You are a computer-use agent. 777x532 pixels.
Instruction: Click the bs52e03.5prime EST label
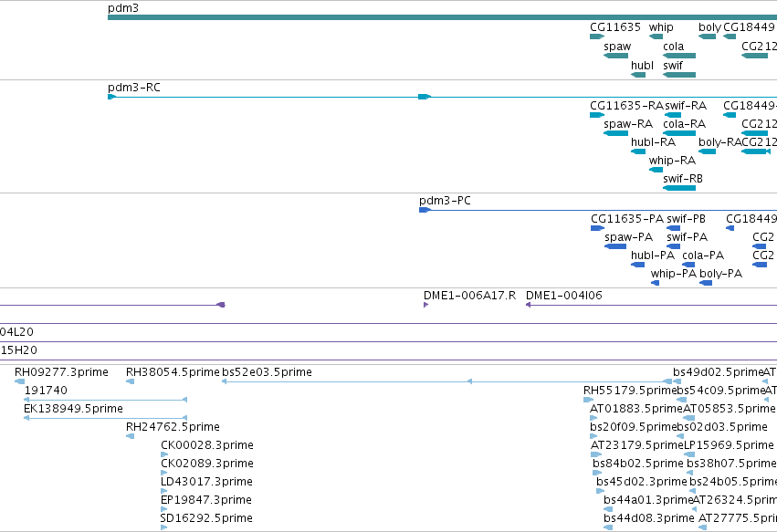click(x=268, y=372)
